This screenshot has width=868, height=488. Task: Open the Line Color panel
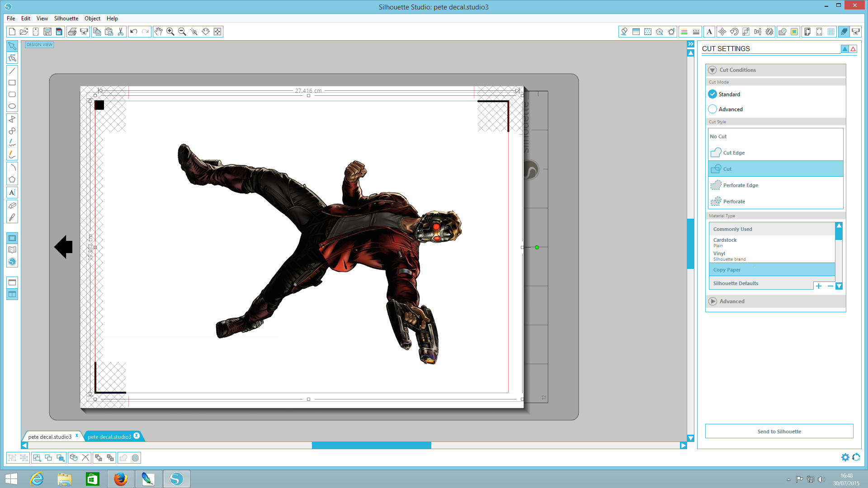684,32
